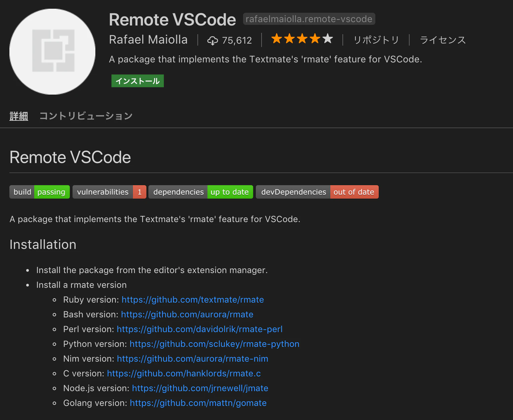
Task: Click the rafaelmaiolla.remote-vscode identifier label
Action: click(309, 19)
